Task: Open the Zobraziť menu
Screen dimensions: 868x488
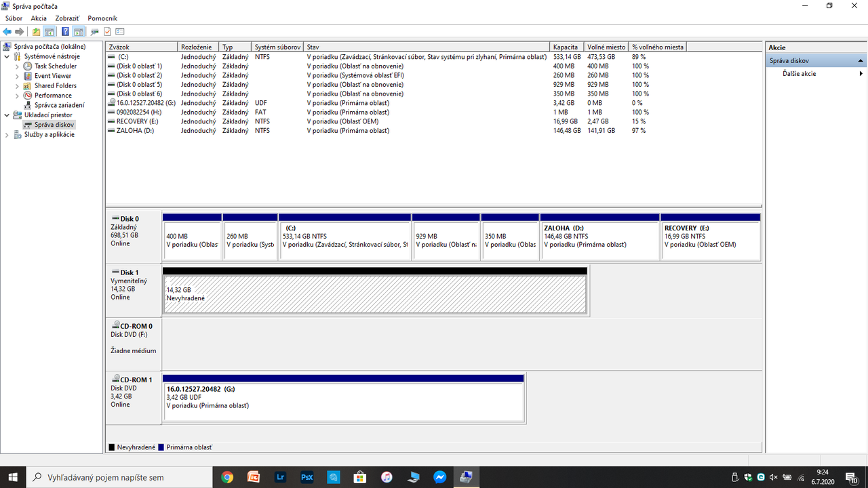Action: [x=67, y=18]
